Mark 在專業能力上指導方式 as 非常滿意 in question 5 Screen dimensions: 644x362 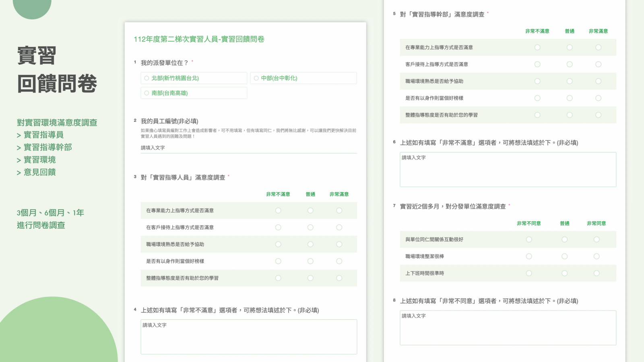[x=599, y=47]
